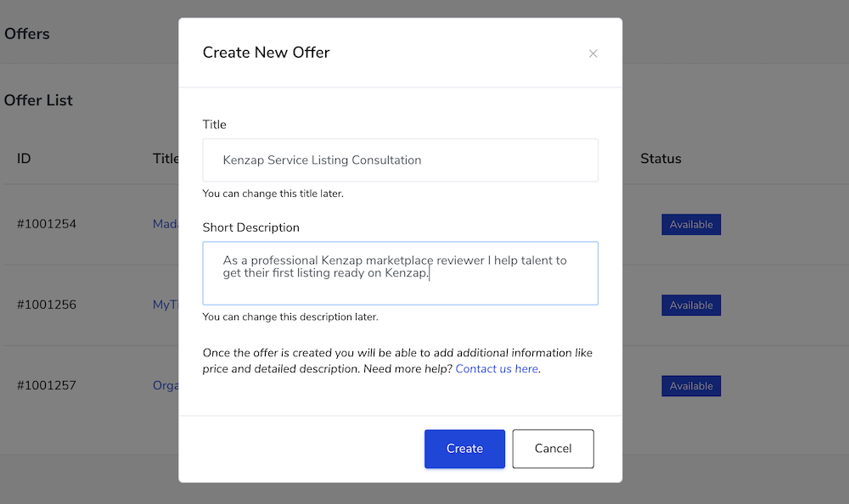Click the Offer List heading
The height and width of the screenshot is (504, 849).
pos(38,101)
